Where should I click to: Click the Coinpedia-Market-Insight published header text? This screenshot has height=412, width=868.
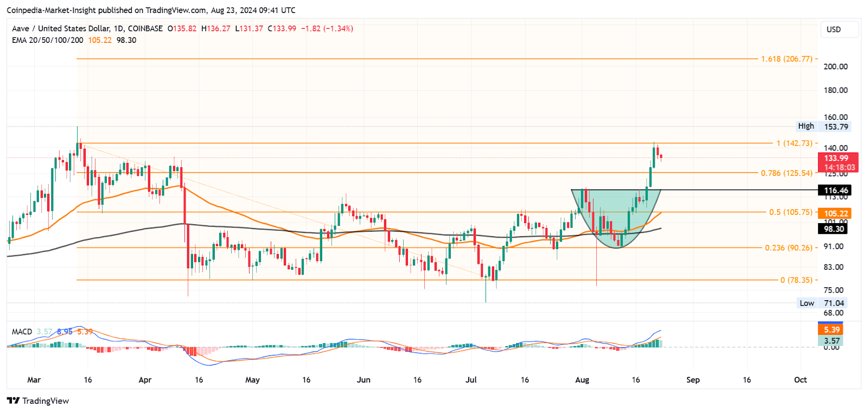pos(151,10)
